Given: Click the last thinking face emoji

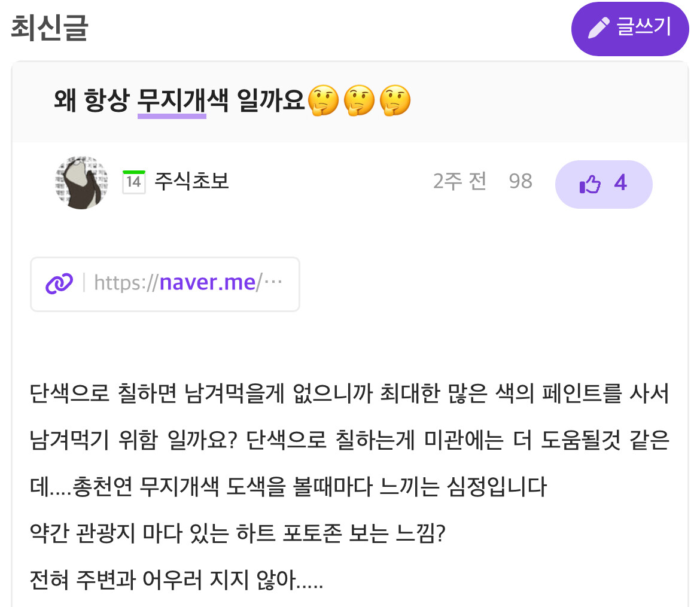Looking at the screenshot, I should (x=395, y=100).
